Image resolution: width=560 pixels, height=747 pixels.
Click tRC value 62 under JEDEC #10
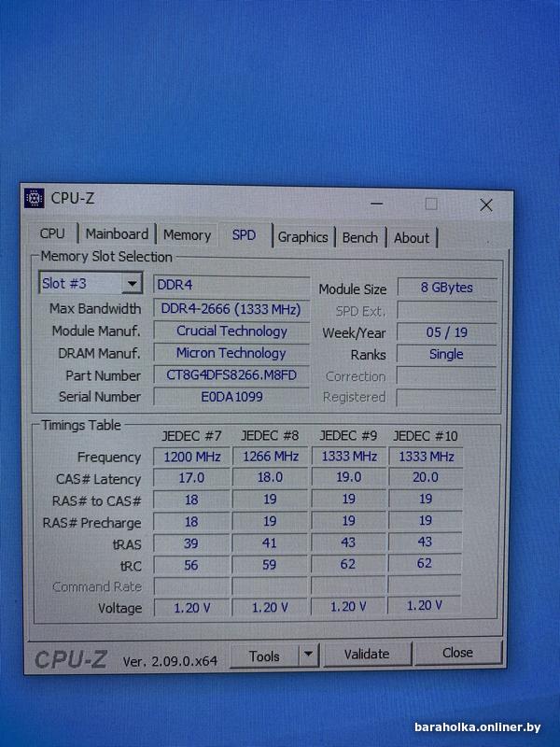425,564
